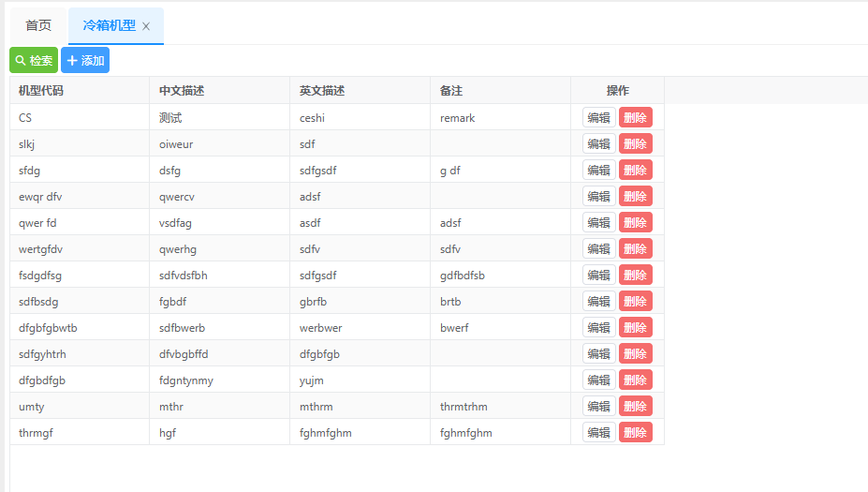Click the green 检索 search button

tap(34, 61)
